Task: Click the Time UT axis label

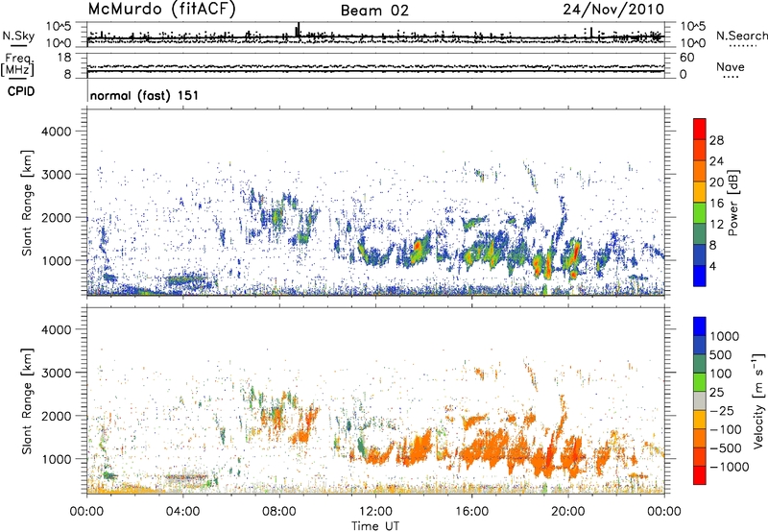Action: (x=375, y=526)
